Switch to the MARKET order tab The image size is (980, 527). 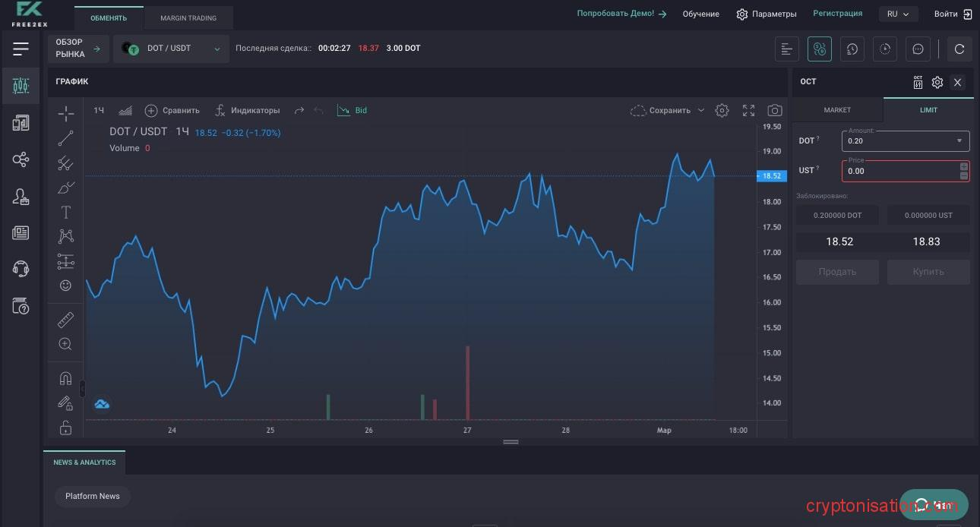(837, 110)
